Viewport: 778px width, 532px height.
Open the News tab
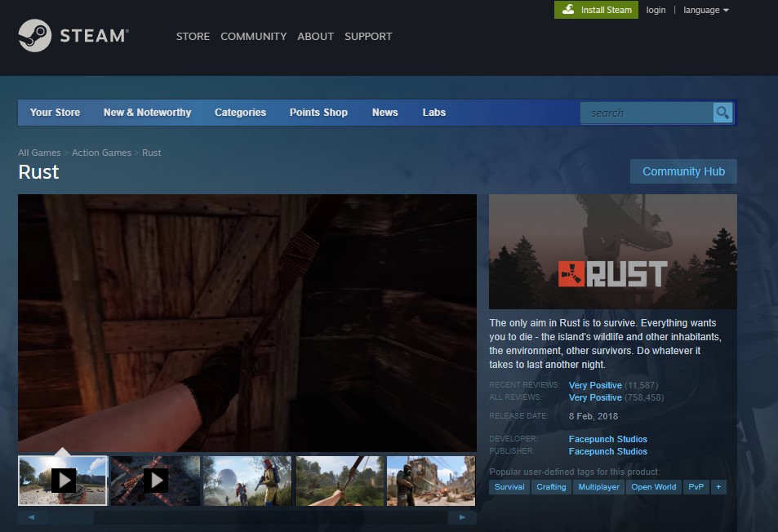click(x=385, y=113)
